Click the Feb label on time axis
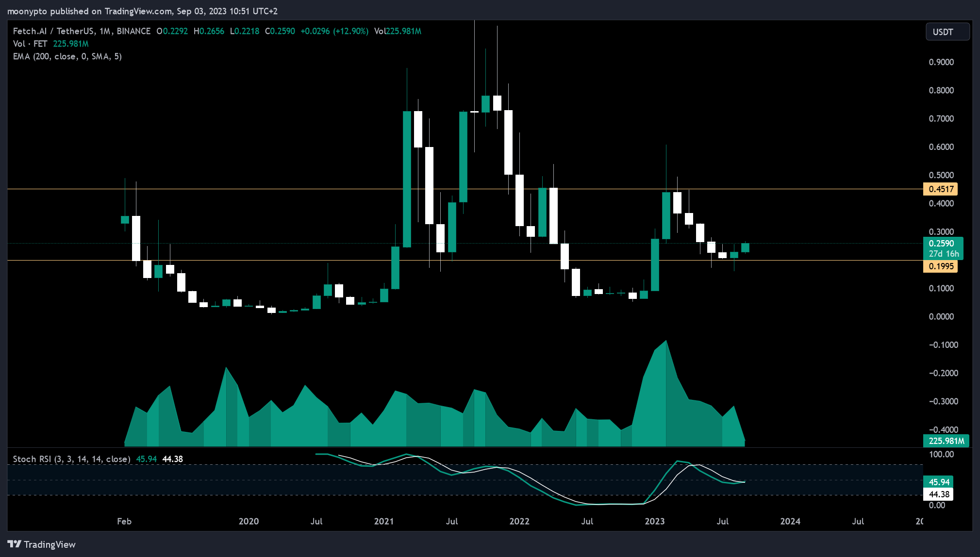The width and height of the screenshot is (980, 557). click(x=124, y=521)
